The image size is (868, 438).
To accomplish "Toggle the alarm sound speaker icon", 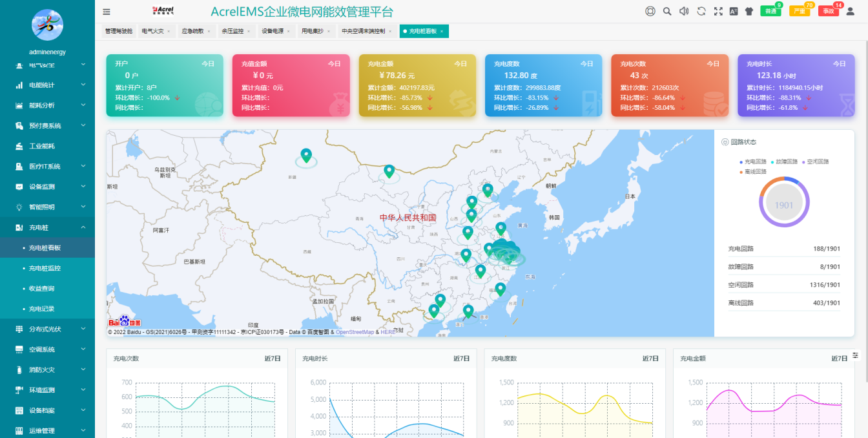I will pyautogui.click(x=684, y=11).
